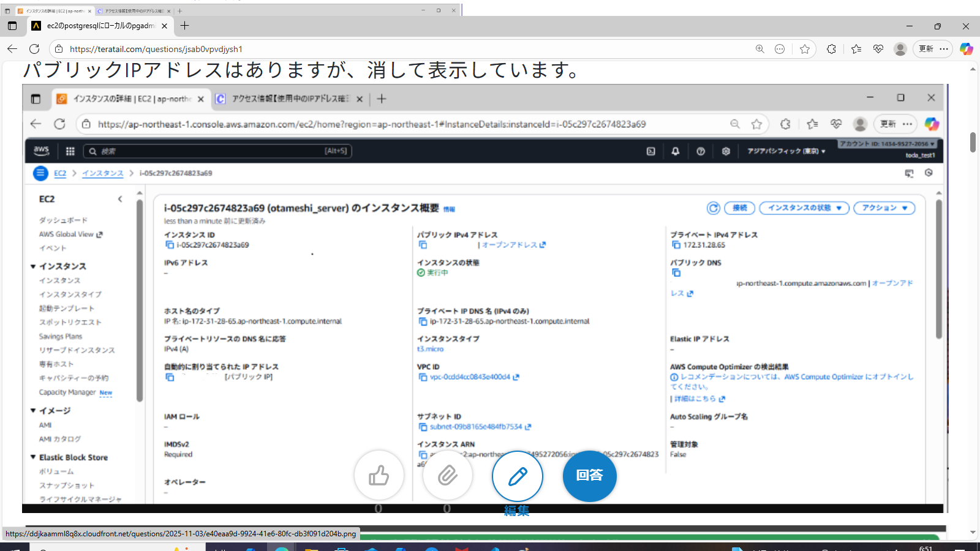Click the teratail.com address bar
Image resolution: width=980 pixels, height=551 pixels.
coord(404,49)
